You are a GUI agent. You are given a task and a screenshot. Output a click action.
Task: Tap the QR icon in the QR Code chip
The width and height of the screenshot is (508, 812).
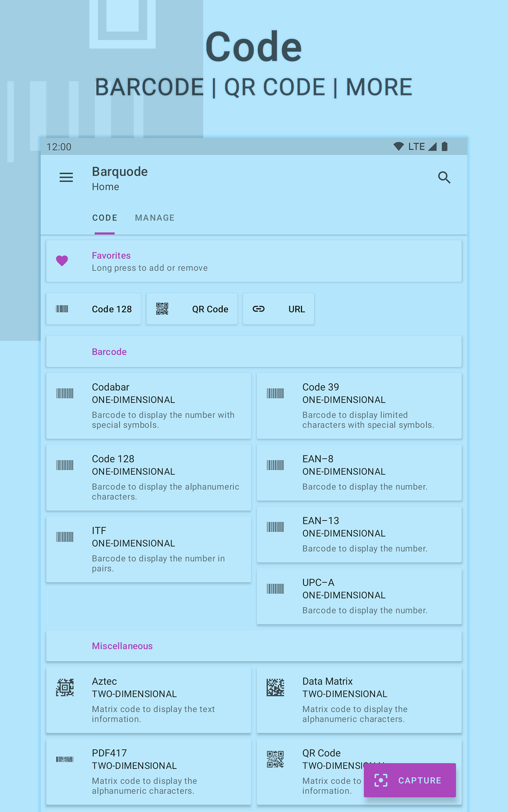(162, 309)
